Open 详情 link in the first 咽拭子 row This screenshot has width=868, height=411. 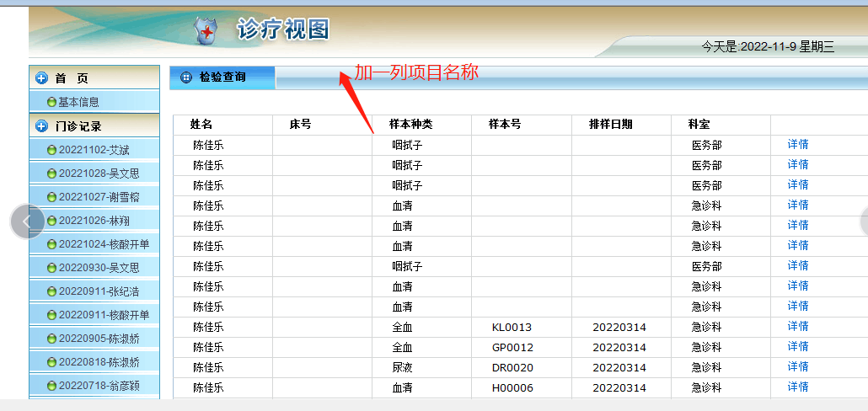coord(798,144)
